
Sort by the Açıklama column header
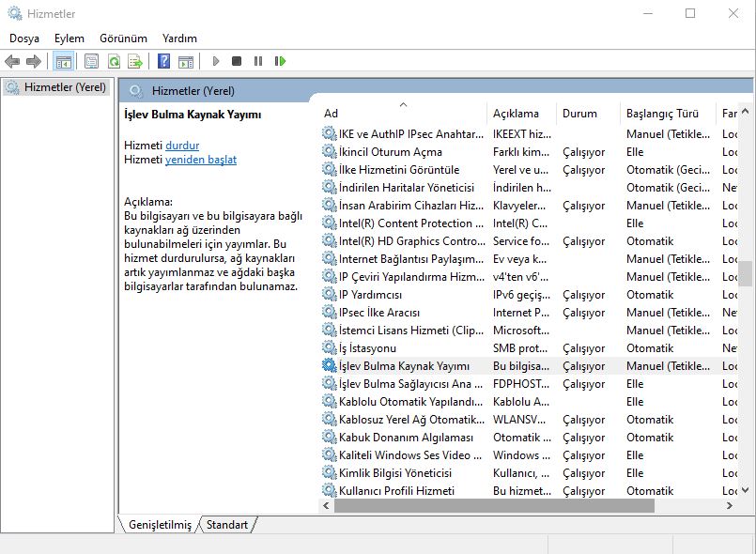(521, 114)
